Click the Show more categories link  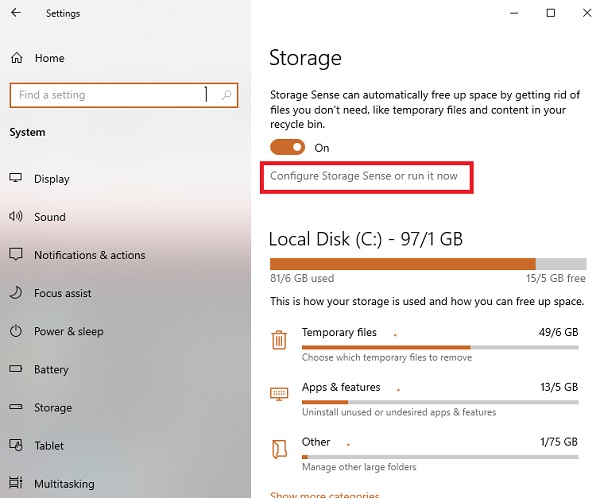pyautogui.click(x=324, y=495)
